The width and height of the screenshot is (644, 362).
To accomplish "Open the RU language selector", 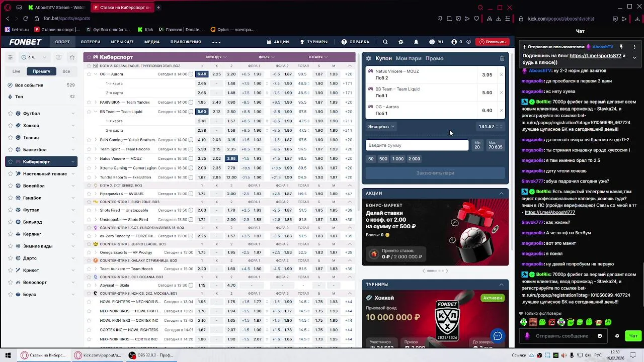I will click(436, 42).
